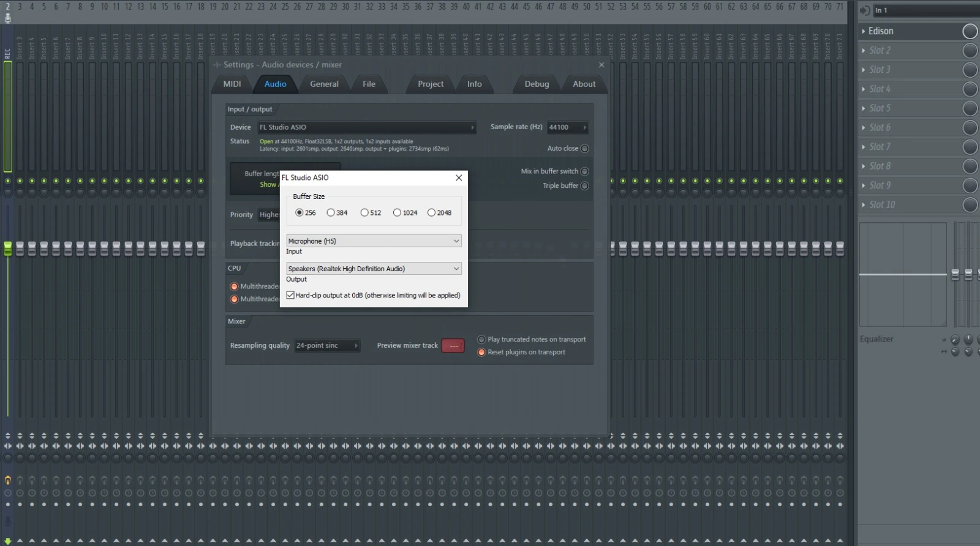Switch to the General settings tab
The image size is (980, 546).
(324, 84)
